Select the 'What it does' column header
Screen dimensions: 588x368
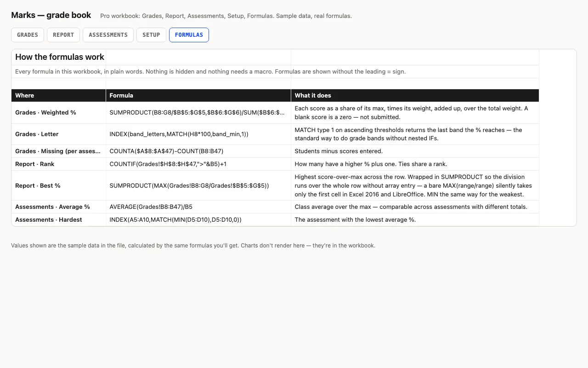coord(415,95)
